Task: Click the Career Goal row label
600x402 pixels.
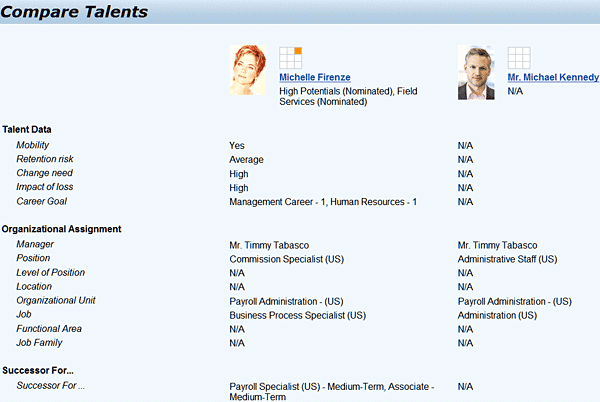Action: 40,201
